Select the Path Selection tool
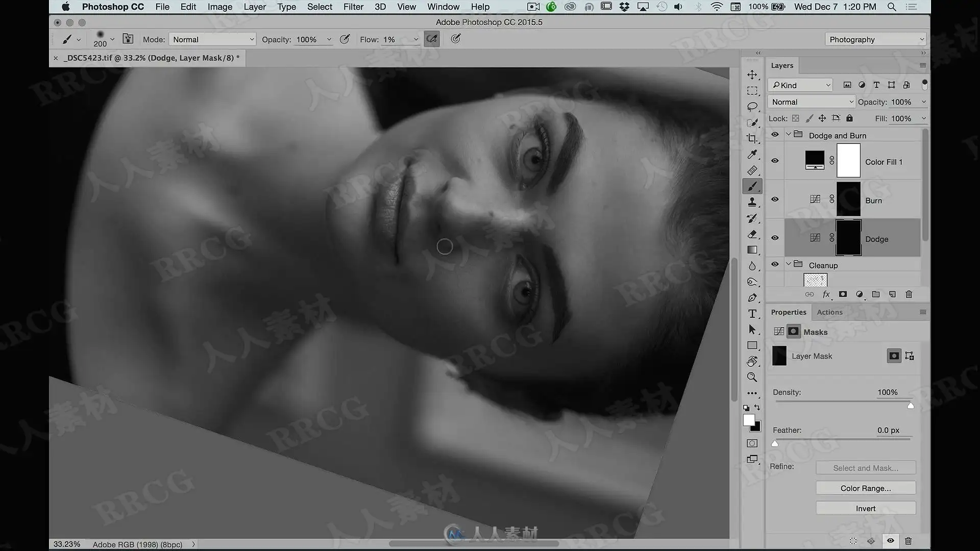 click(752, 330)
